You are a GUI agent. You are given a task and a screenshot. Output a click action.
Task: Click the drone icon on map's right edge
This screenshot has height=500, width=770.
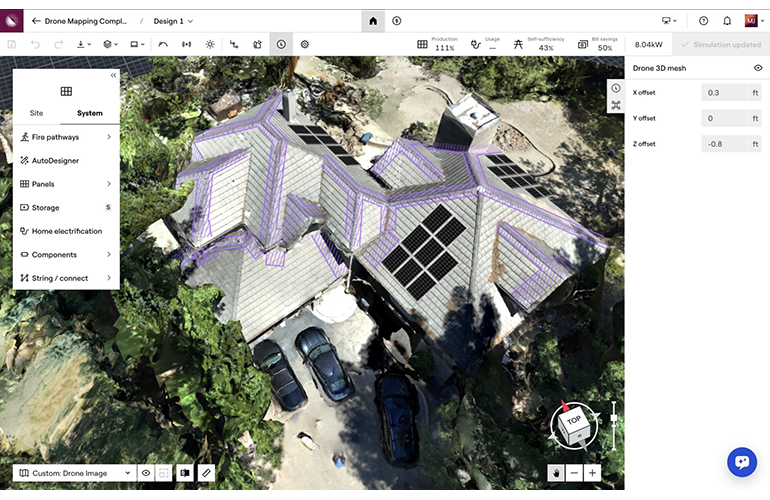click(x=616, y=105)
